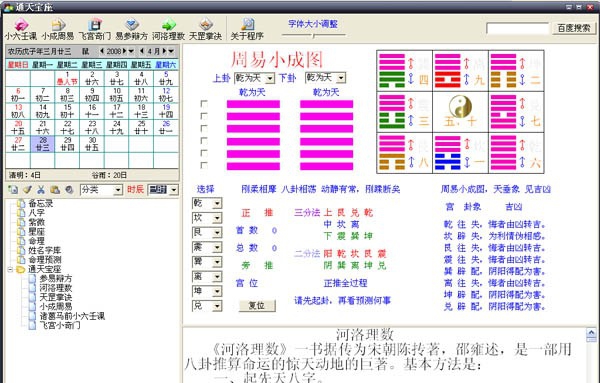The image size is (600, 383).
Task: Go to the previous year before 2008
Action: click(x=102, y=51)
